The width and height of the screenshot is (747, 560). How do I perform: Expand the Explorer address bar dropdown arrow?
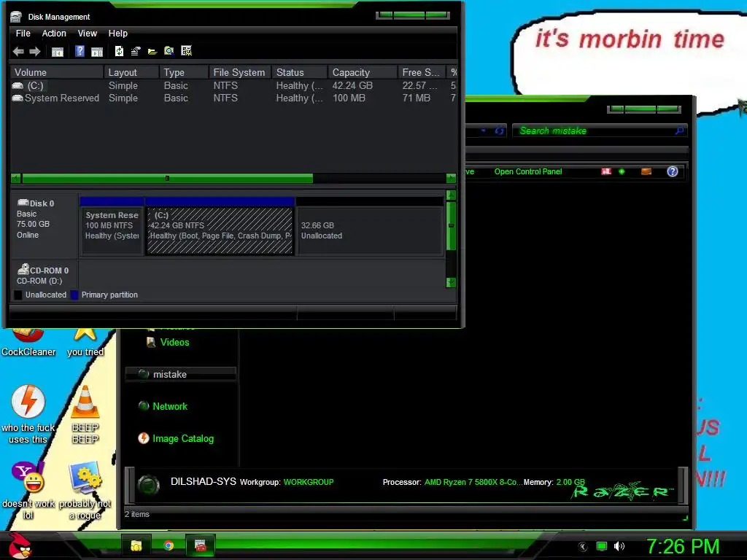point(483,131)
